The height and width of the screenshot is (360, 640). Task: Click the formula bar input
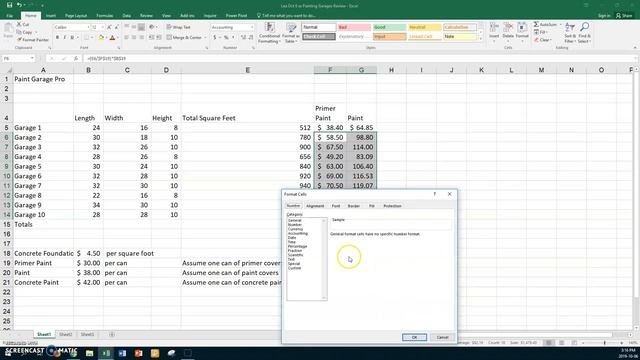coord(359,58)
